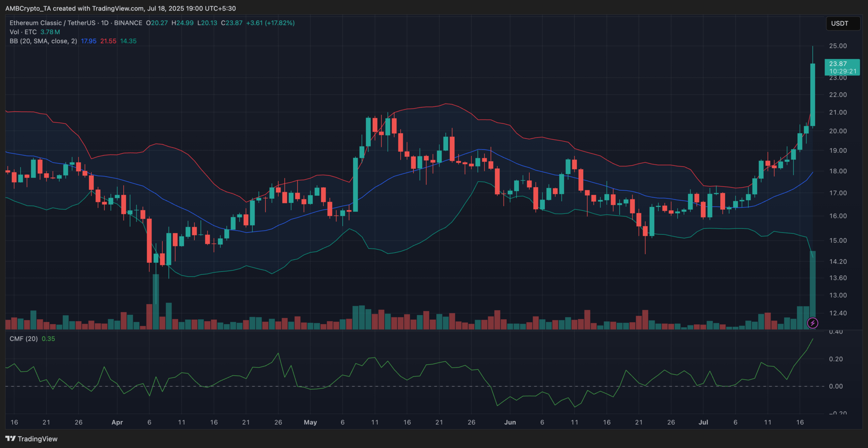Image resolution: width=868 pixels, height=448 pixels.
Task: Click the Apr label on time axis
Action: click(x=117, y=422)
